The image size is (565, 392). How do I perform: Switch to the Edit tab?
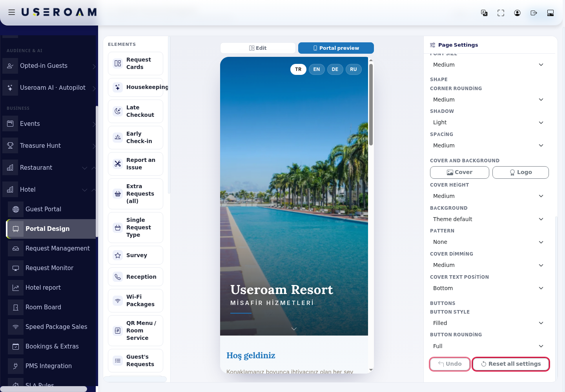point(258,48)
